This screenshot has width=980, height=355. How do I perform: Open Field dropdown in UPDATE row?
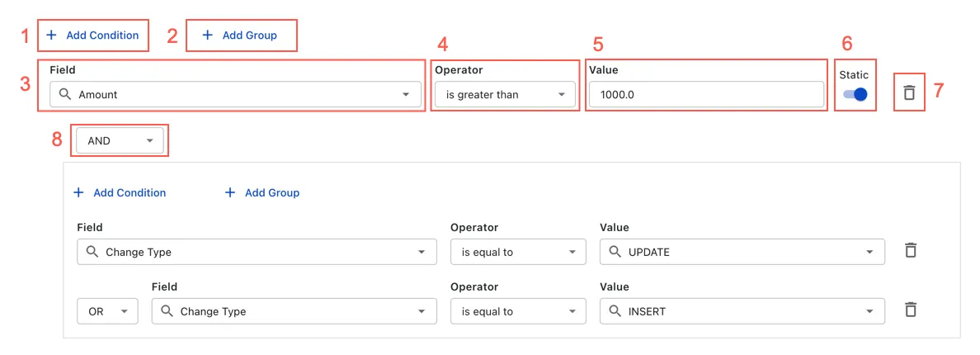[x=257, y=252]
